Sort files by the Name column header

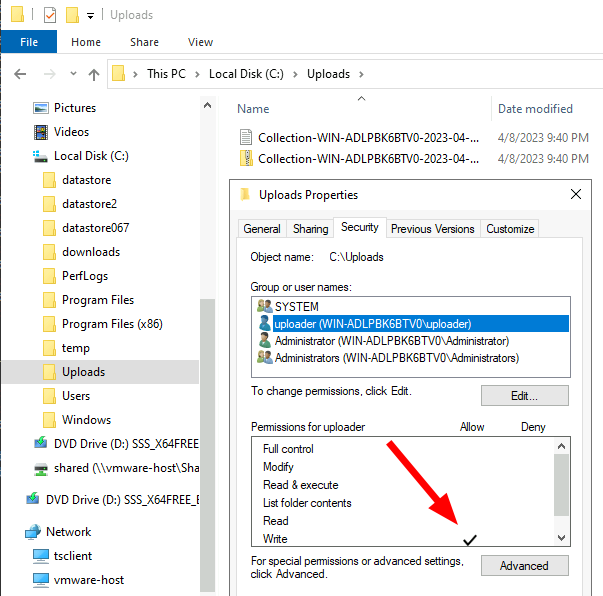click(254, 109)
